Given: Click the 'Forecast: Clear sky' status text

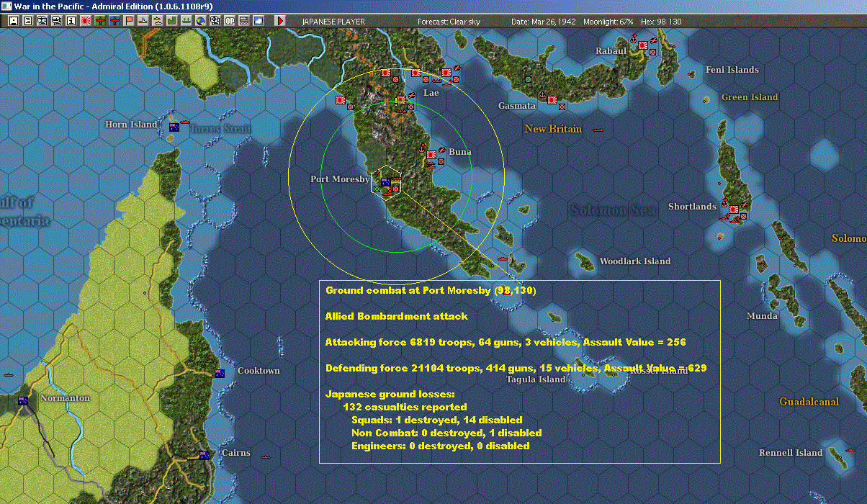Looking at the screenshot, I should point(449,22).
